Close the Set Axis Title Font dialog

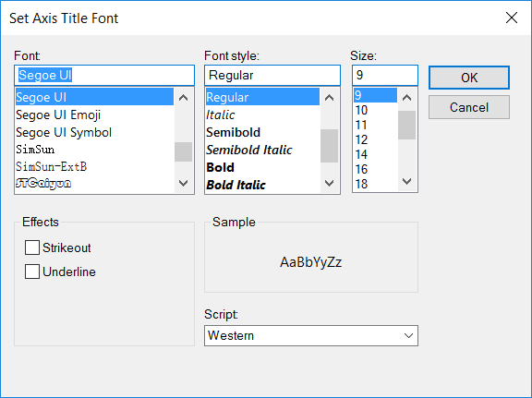(512, 18)
